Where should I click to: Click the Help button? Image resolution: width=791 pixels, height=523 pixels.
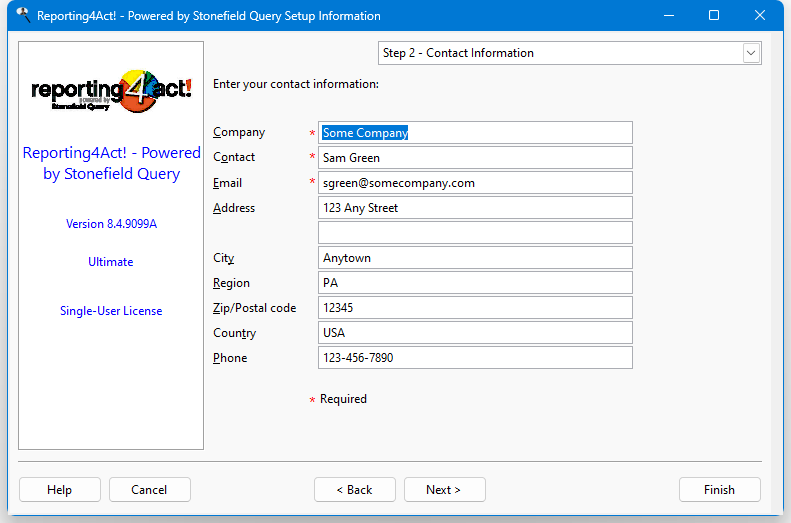coord(60,490)
